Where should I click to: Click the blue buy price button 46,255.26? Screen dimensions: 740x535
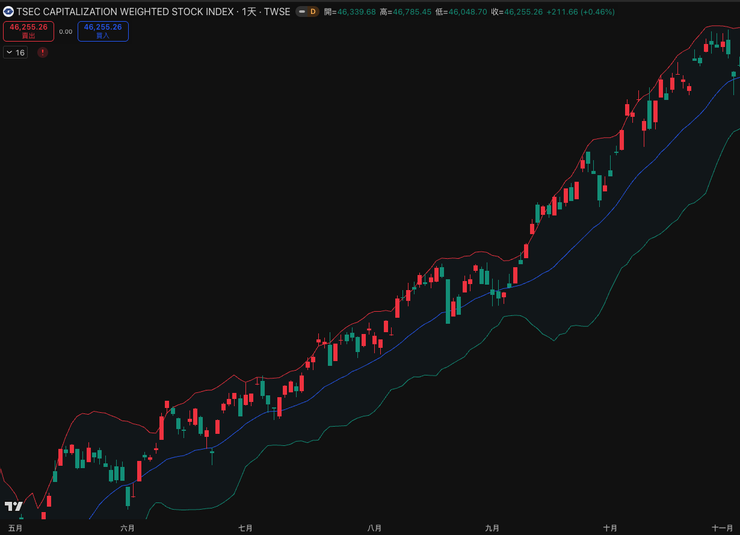tap(103, 31)
